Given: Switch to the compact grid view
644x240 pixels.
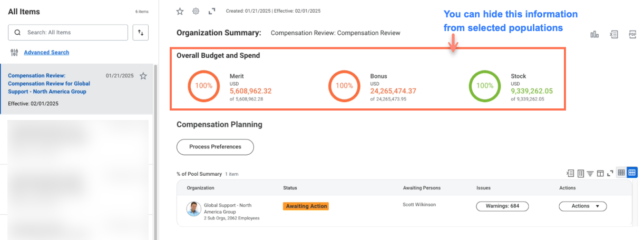Looking at the screenshot, I should point(621,173).
